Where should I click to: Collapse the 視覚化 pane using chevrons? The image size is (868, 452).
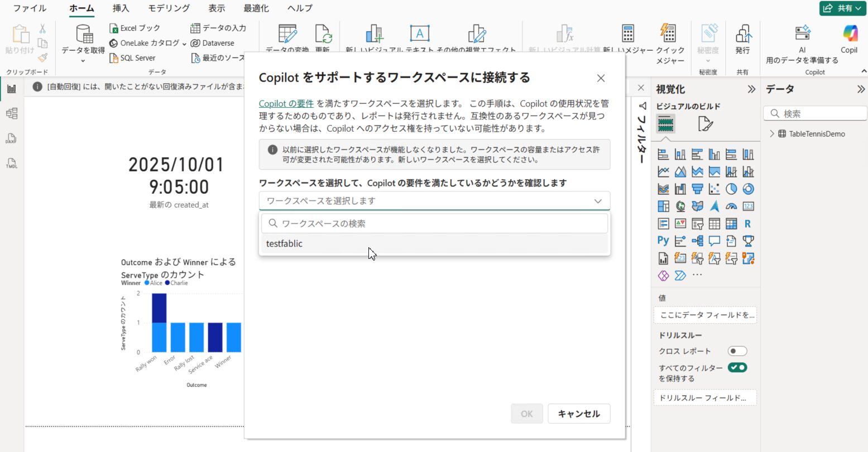751,89
